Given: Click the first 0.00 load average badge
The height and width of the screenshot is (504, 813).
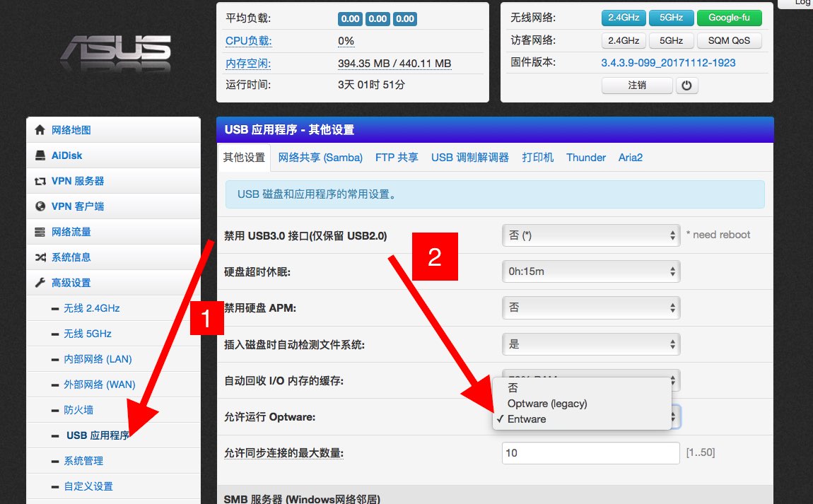Looking at the screenshot, I should pos(350,18).
